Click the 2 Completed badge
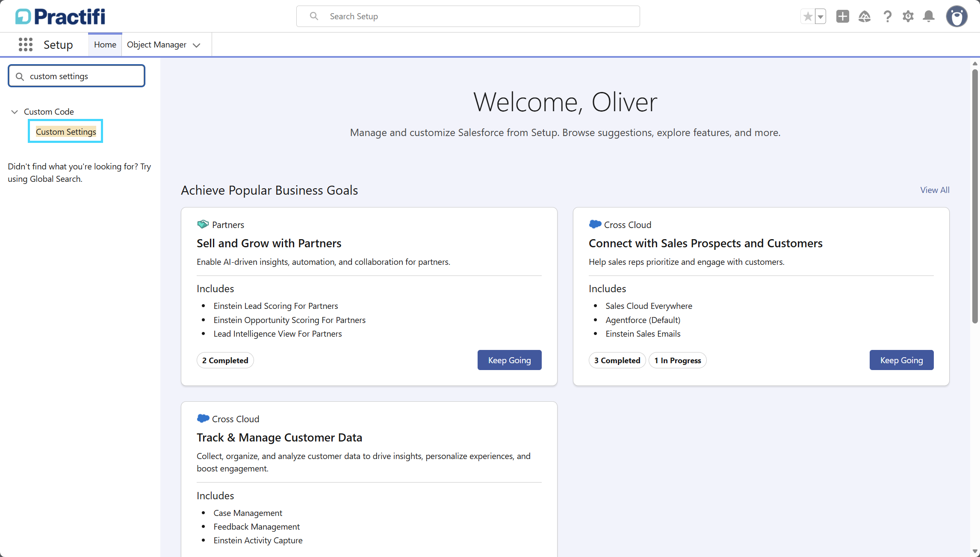 [x=225, y=360]
